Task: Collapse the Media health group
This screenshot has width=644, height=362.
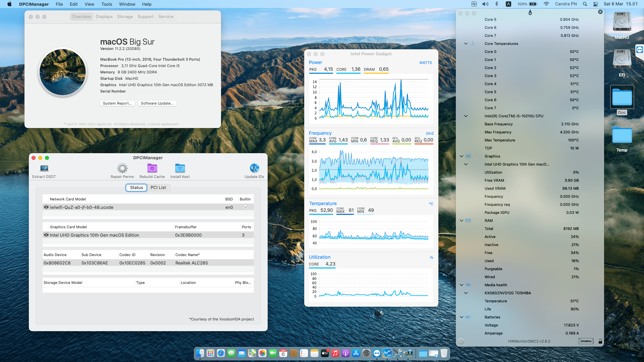Action: point(462,285)
